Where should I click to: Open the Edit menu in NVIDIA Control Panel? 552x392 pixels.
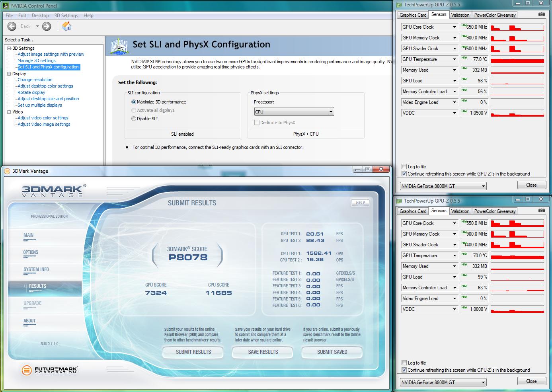pos(22,16)
